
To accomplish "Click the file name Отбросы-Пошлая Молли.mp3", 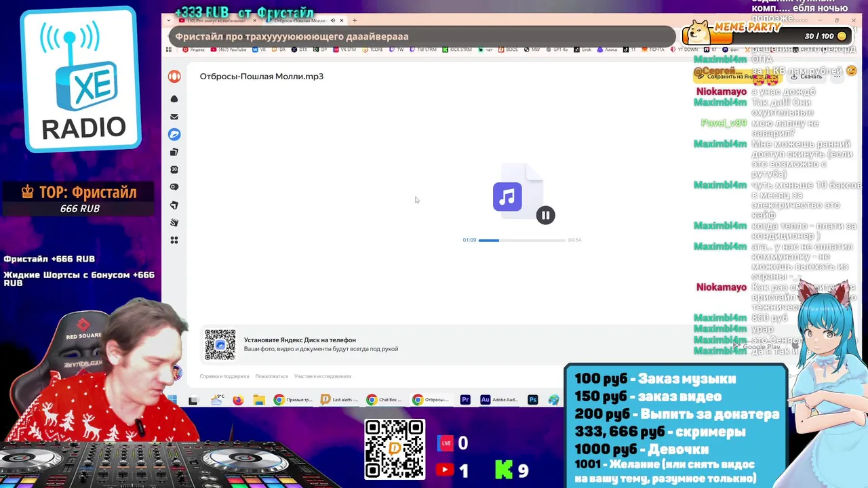I will [x=261, y=76].
